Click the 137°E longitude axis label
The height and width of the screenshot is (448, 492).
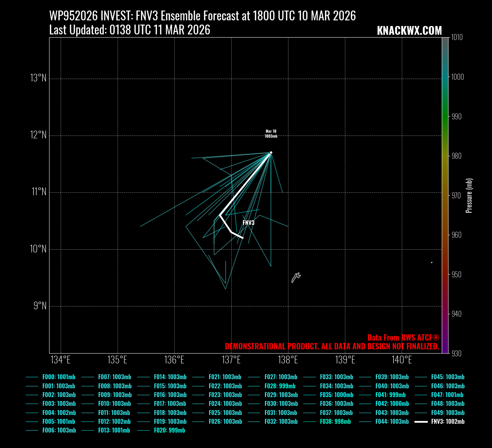pyautogui.click(x=231, y=360)
